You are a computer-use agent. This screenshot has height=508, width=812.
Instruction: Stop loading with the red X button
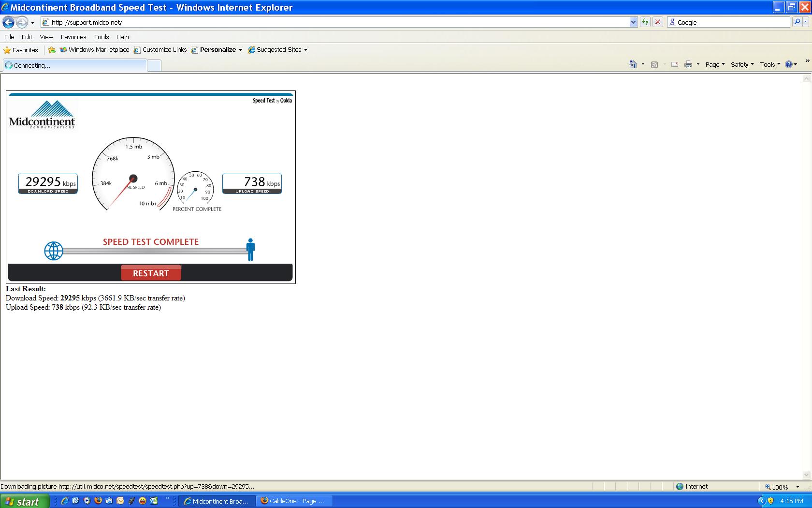[x=658, y=22]
